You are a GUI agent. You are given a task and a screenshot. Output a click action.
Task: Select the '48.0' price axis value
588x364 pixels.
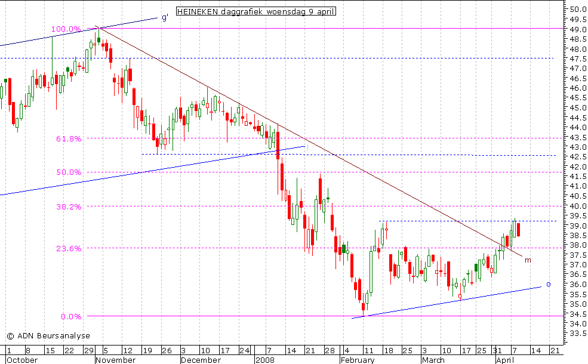(x=578, y=49)
